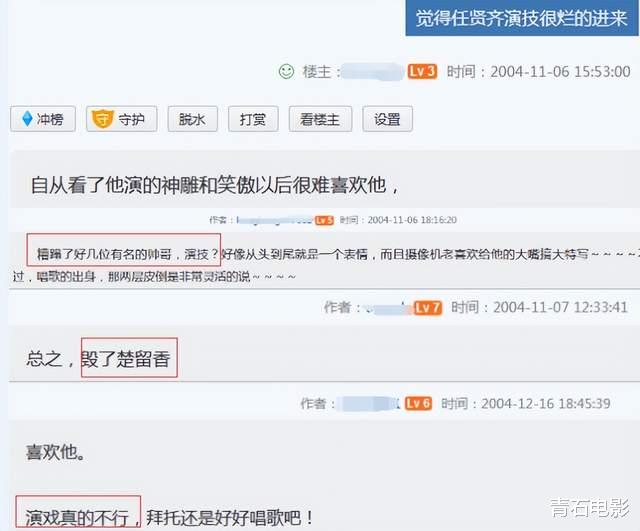Viewport: 640px width, 531px height.
Task: Click the blue diamond 冲榜 icon
Action: click(x=27, y=119)
